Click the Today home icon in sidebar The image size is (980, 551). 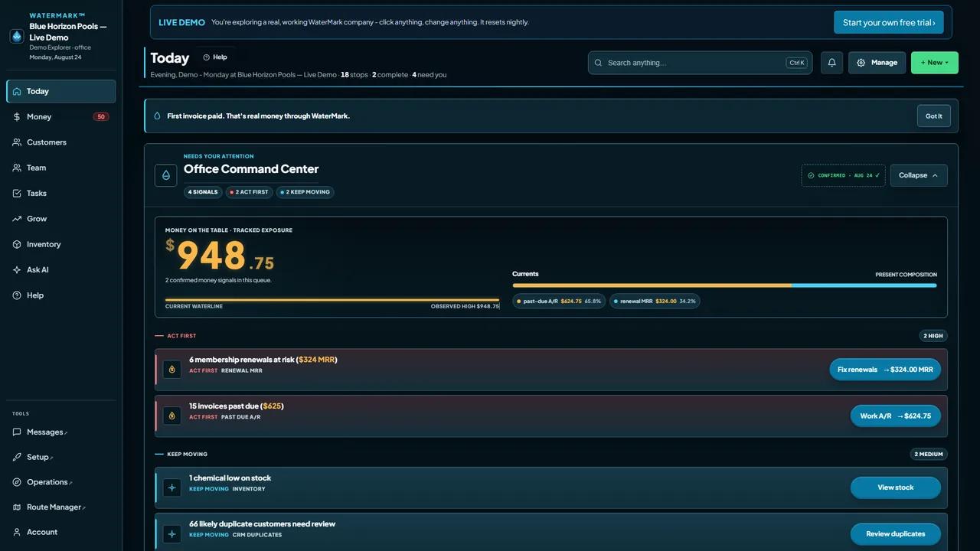(x=17, y=91)
